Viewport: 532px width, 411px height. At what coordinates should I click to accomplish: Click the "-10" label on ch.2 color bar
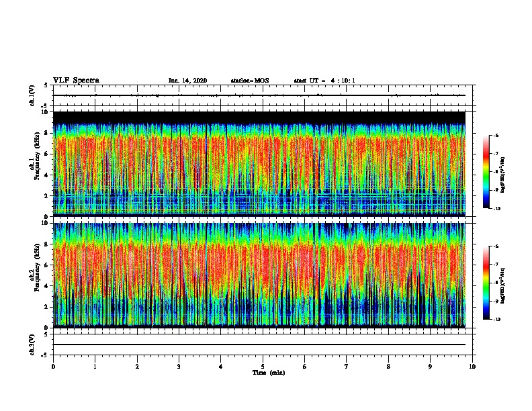497,320
